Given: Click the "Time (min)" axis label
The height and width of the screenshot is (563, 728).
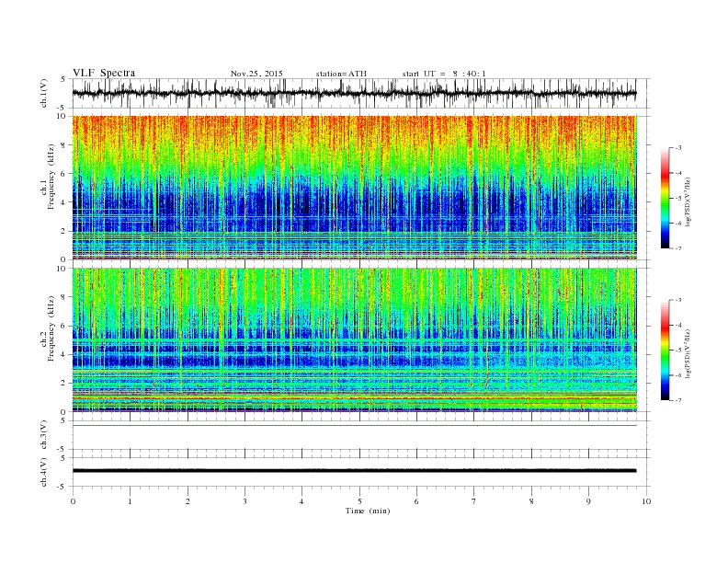Looking at the screenshot, I should [368, 511].
